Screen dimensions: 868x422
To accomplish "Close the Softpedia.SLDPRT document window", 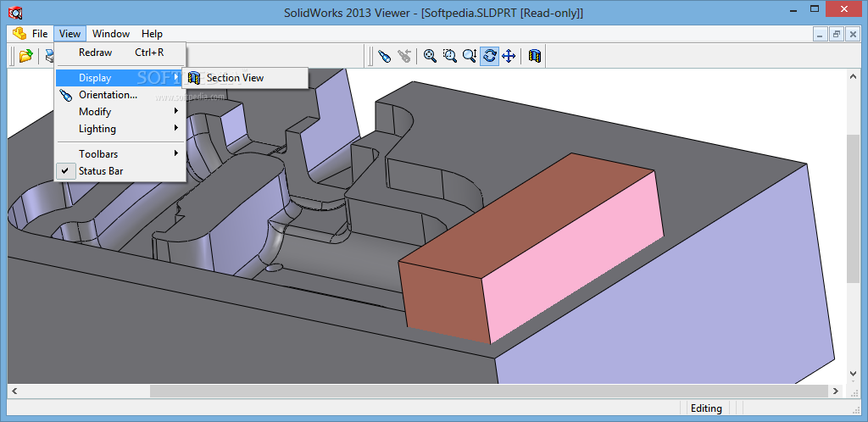I will pyautogui.click(x=853, y=34).
